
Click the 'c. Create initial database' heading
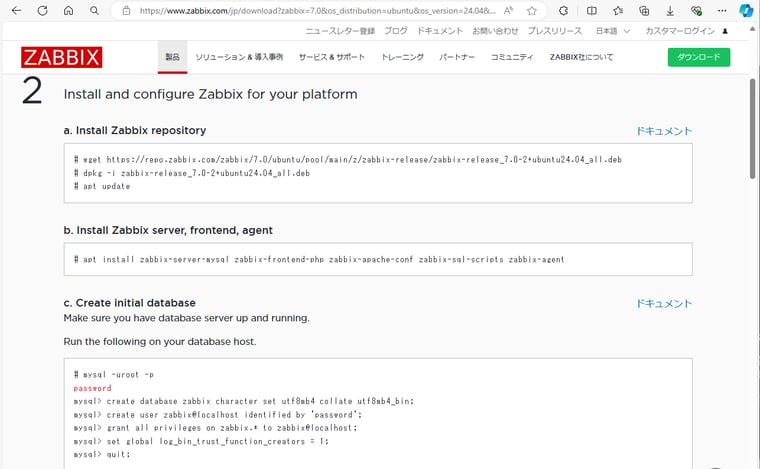click(x=129, y=303)
